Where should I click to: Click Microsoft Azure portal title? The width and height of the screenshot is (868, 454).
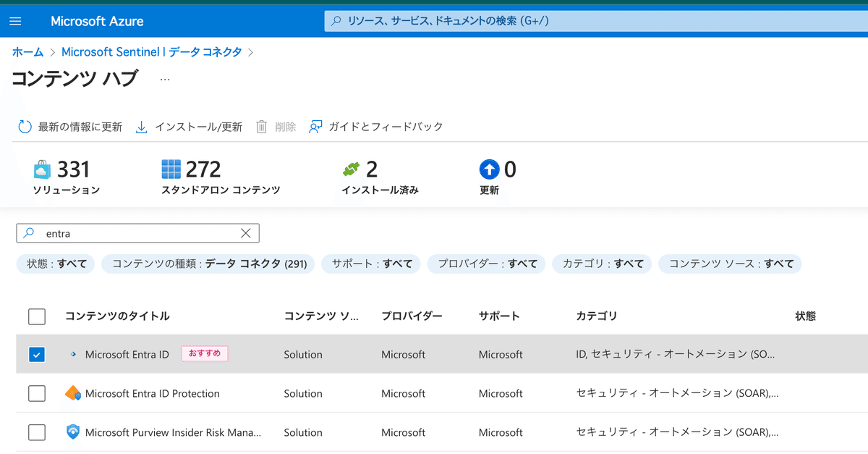(x=97, y=21)
